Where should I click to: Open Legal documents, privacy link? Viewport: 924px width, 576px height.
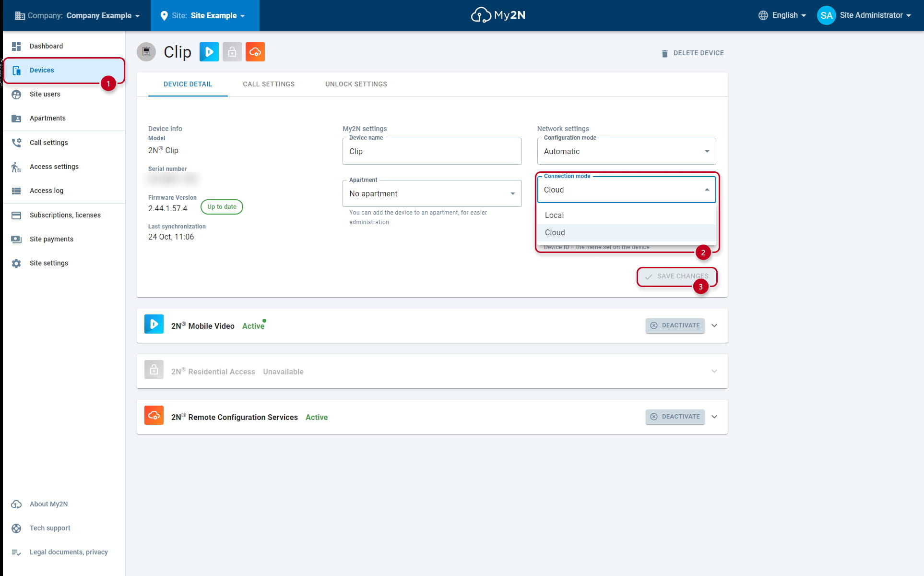pos(69,552)
